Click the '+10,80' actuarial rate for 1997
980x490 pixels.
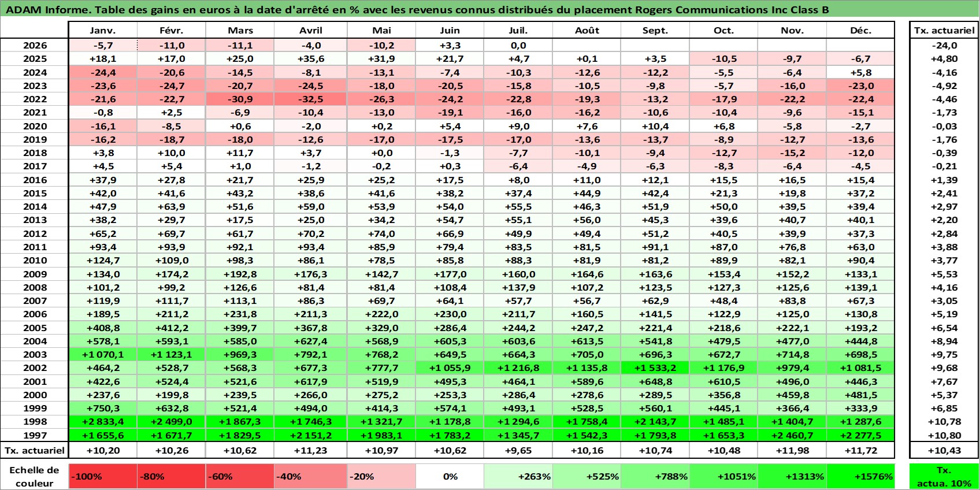click(x=944, y=435)
